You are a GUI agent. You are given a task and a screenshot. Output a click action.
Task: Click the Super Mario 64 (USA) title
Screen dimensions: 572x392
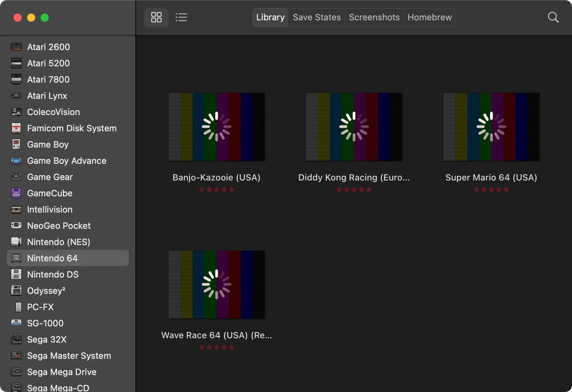[491, 178]
